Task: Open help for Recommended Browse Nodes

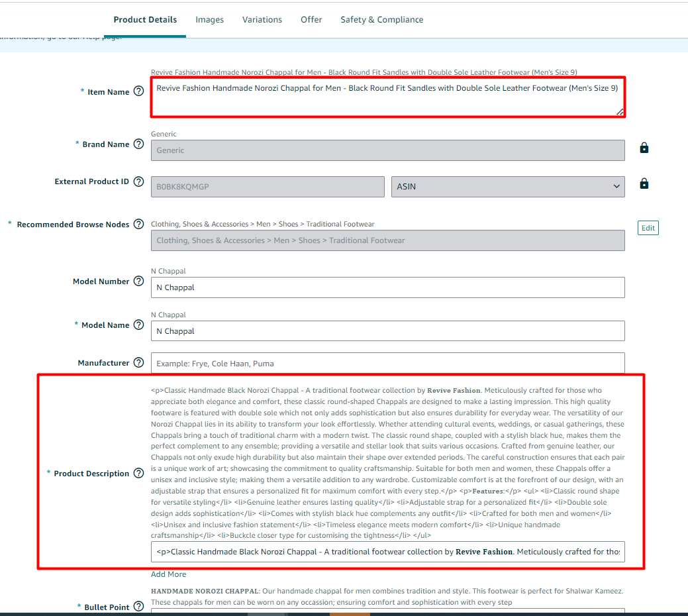Action: point(138,224)
